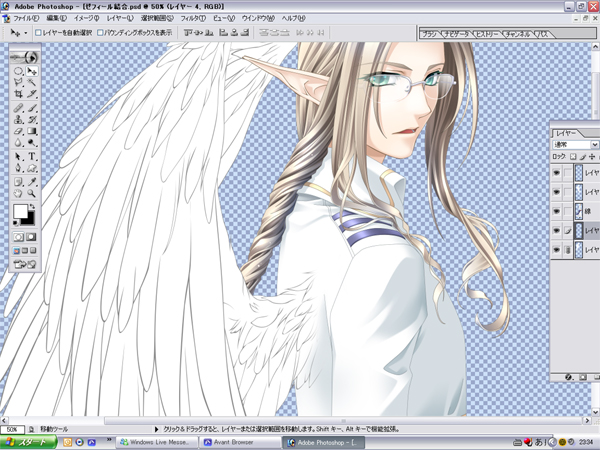Select the Dodge tool
Image resolution: width=600 pixels, height=450 pixels.
pyautogui.click(x=32, y=143)
